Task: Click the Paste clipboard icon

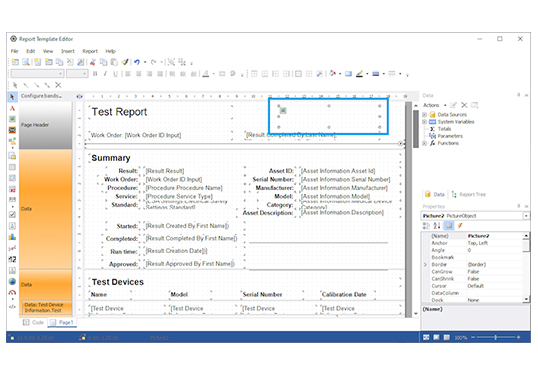Action: (114, 62)
